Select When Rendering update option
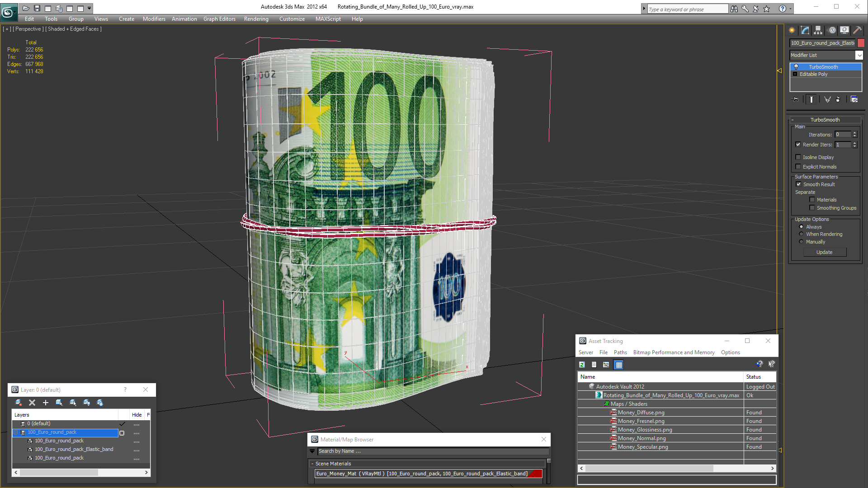Viewport: 868px width, 488px height. pos(801,234)
